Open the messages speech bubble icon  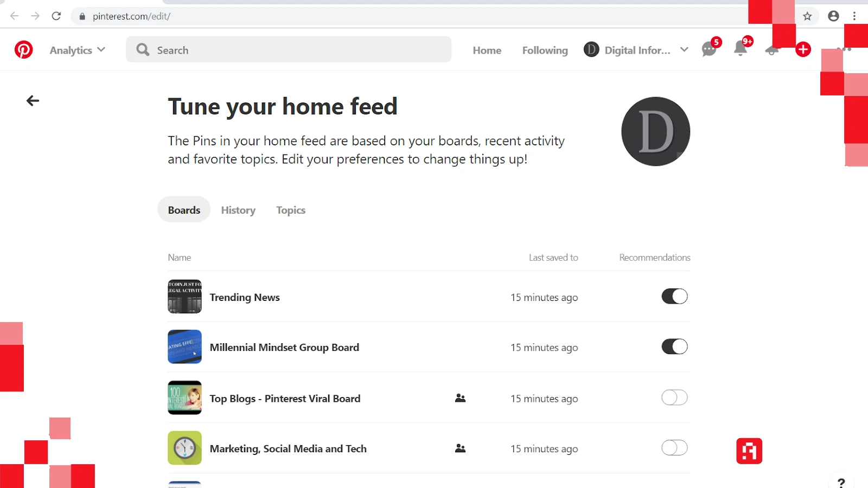pos(709,50)
